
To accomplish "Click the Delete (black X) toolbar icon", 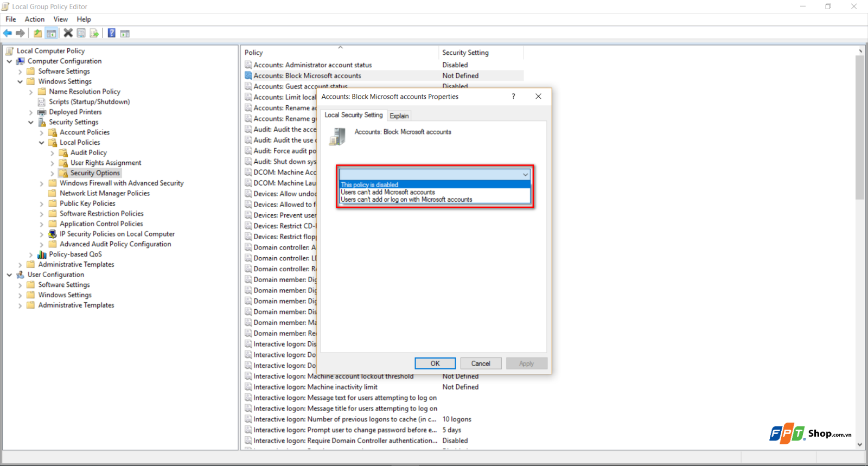I will pyautogui.click(x=68, y=33).
